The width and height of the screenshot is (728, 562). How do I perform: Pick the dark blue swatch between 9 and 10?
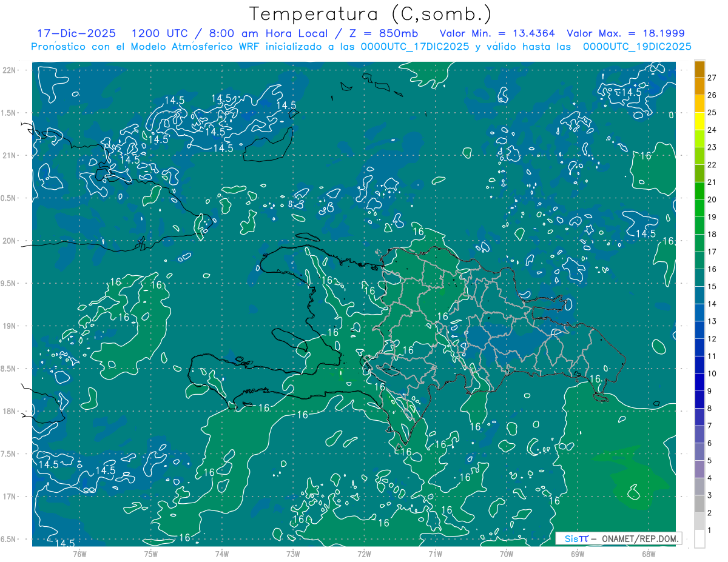(699, 383)
